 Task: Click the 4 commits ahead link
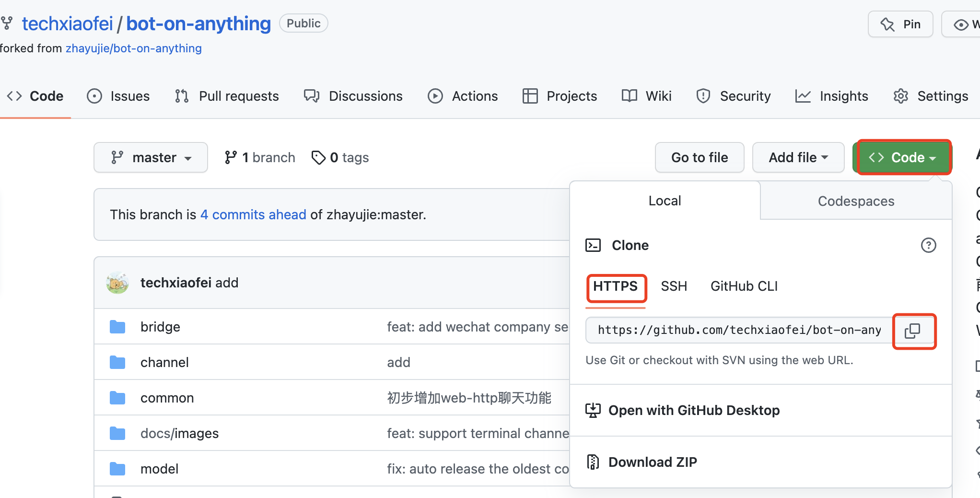tap(253, 214)
